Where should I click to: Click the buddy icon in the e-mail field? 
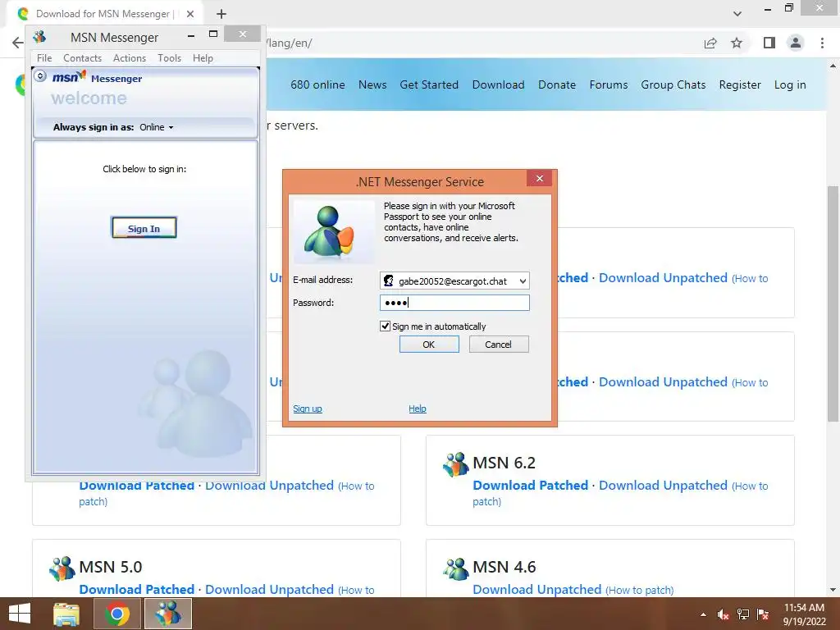[x=388, y=281]
